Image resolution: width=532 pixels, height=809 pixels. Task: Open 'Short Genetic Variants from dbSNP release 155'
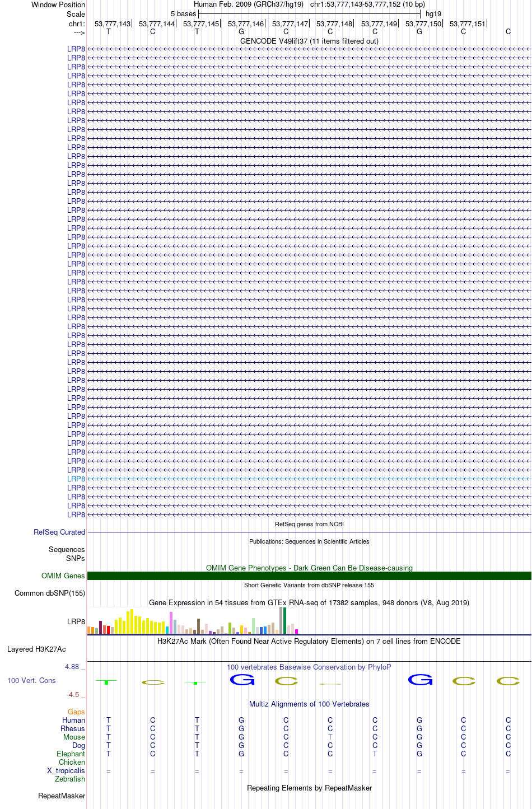[309, 585]
